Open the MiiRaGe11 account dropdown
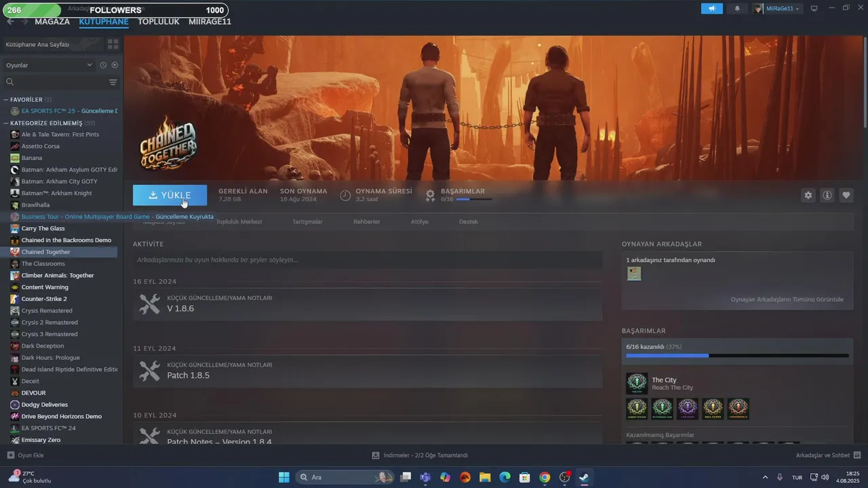The width and height of the screenshot is (868, 488). 777,8
